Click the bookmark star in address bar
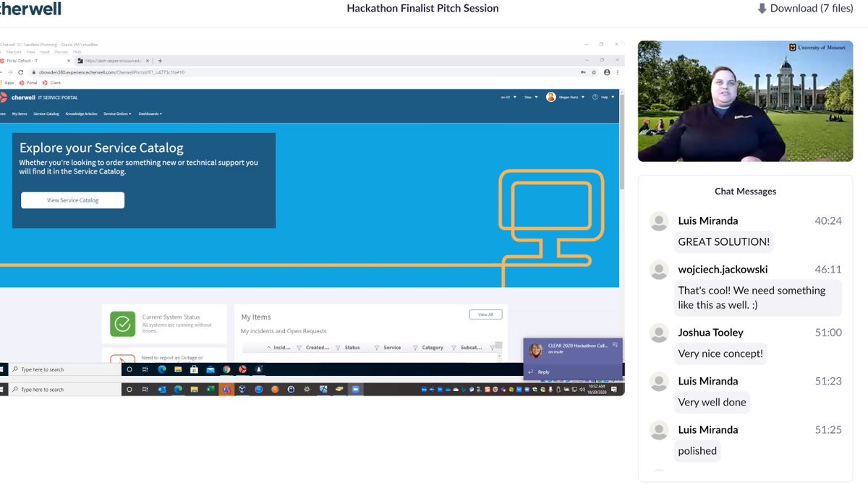The image size is (868, 485). (594, 72)
